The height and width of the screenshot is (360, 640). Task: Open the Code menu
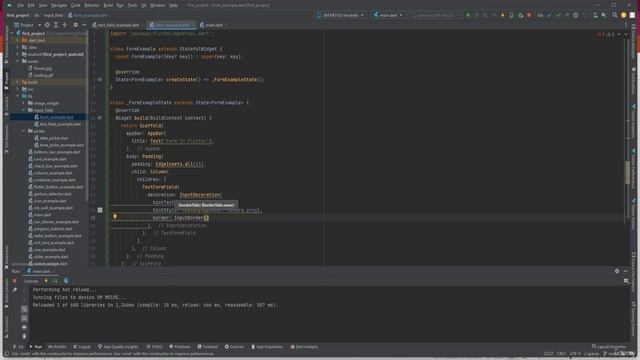pyautogui.click(x=76, y=5)
